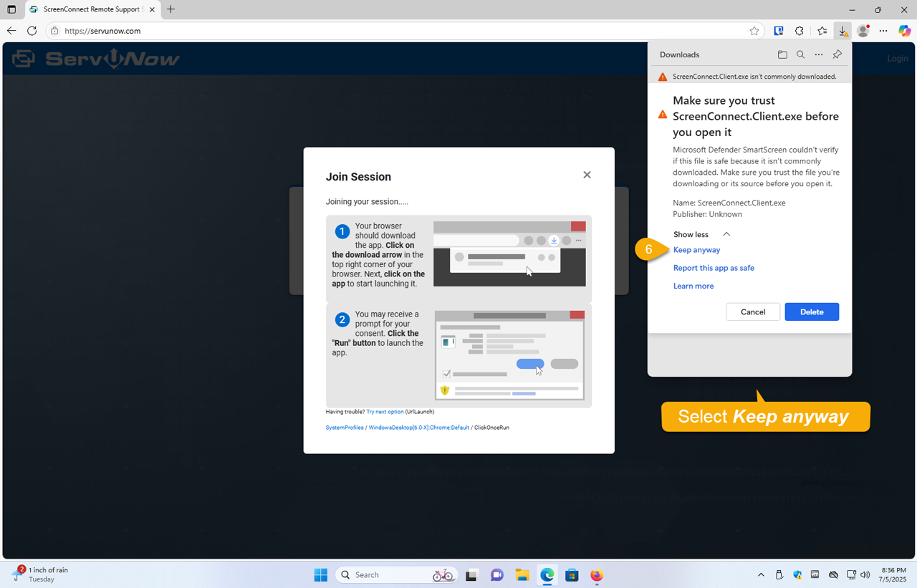Open the safely remove USB tray icon
This screenshot has height=588, width=917.
[x=779, y=575]
